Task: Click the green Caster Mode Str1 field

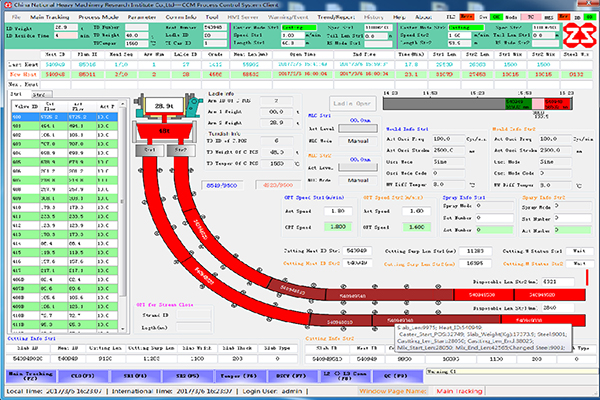Action: pos(299,28)
